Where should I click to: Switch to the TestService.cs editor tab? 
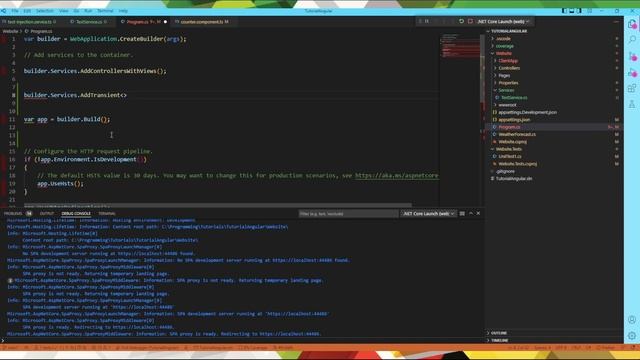(x=89, y=22)
